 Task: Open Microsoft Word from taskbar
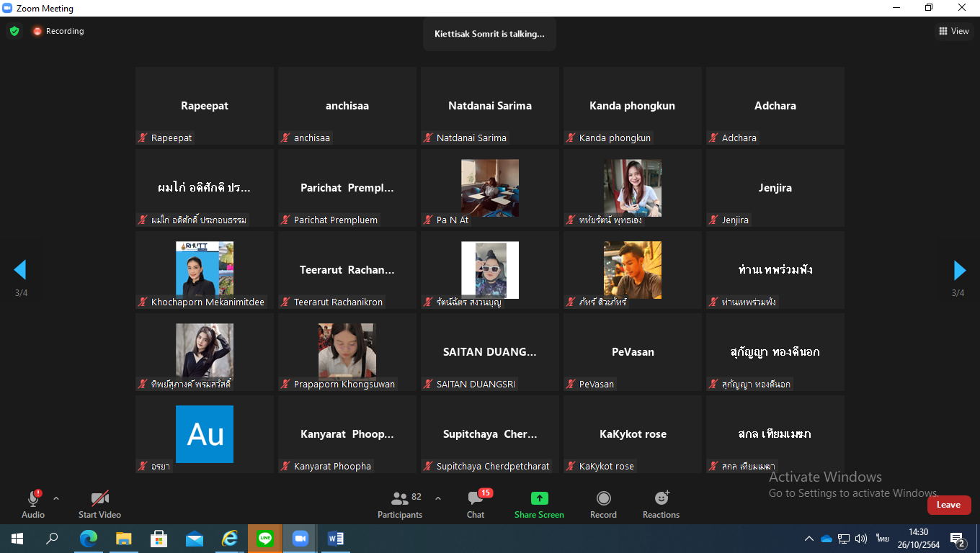tap(335, 538)
